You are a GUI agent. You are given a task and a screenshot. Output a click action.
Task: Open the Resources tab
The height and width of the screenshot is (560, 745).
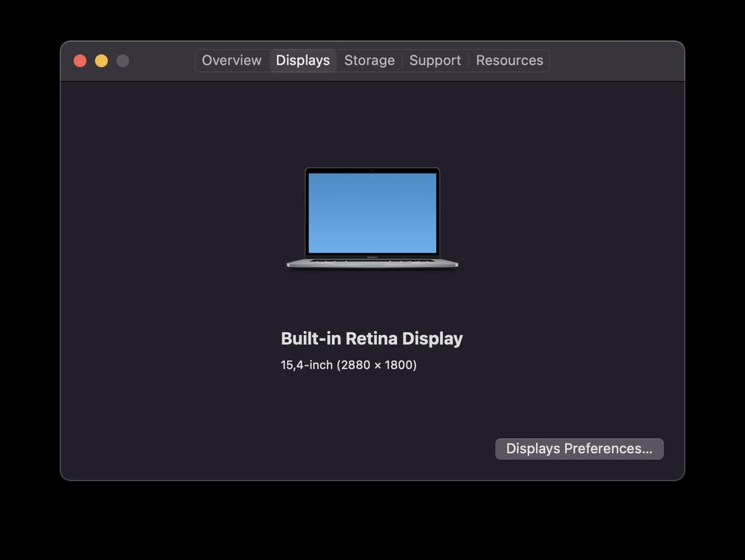click(x=509, y=61)
